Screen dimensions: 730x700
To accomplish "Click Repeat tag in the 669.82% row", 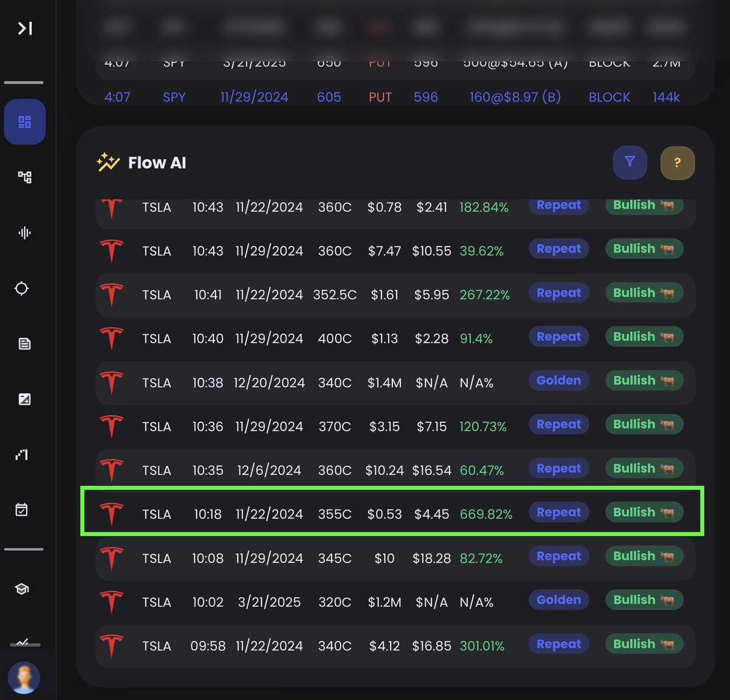I will (558, 513).
